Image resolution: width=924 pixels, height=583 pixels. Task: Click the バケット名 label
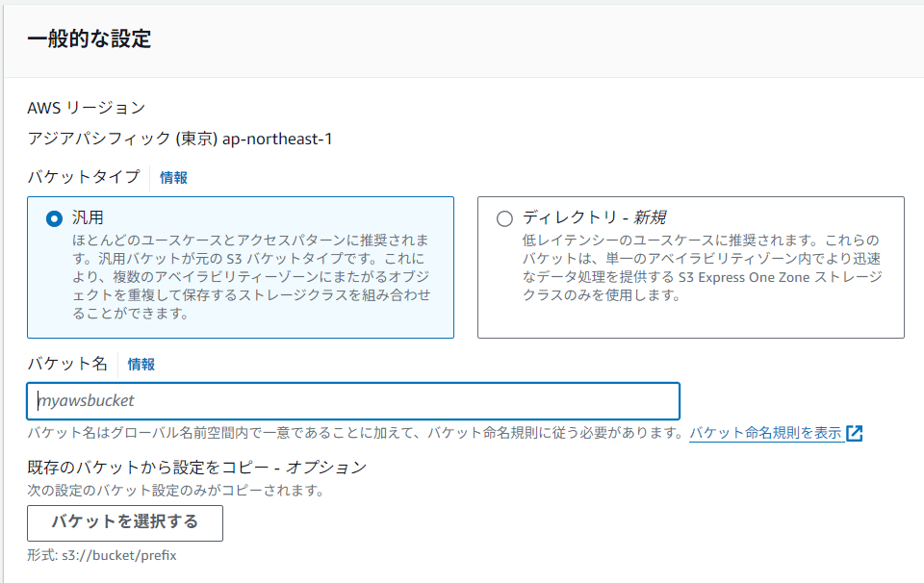[x=67, y=364]
